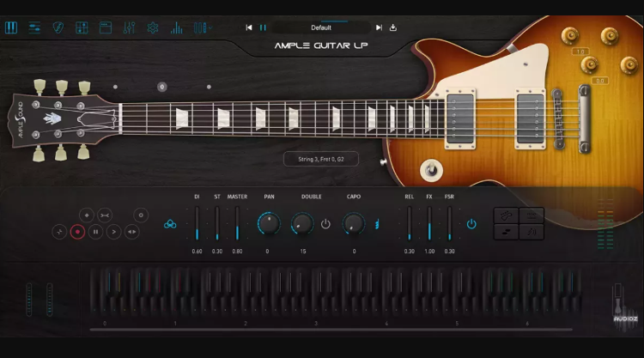Click the crosshair round button
This screenshot has width=644, height=358.
(59, 232)
